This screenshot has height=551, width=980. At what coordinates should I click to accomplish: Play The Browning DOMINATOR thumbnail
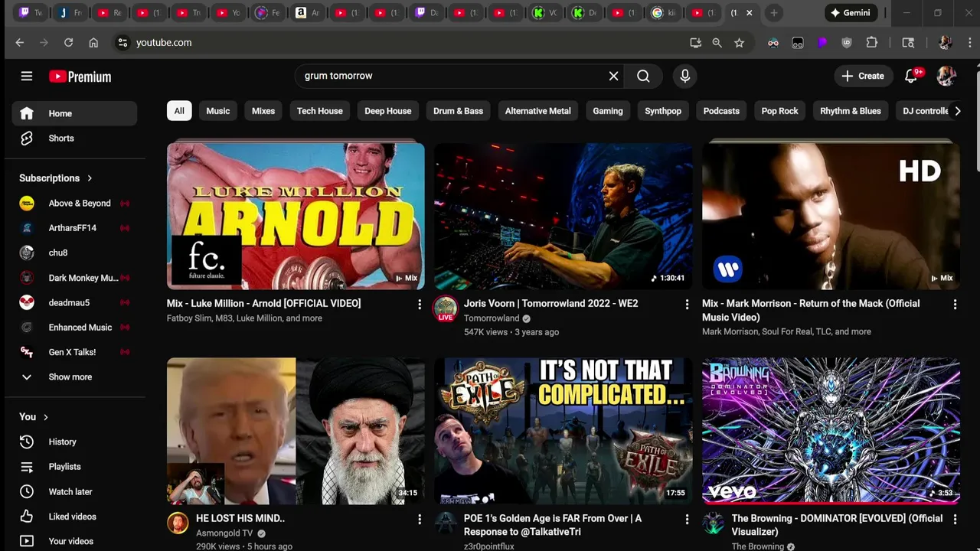[831, 431]
